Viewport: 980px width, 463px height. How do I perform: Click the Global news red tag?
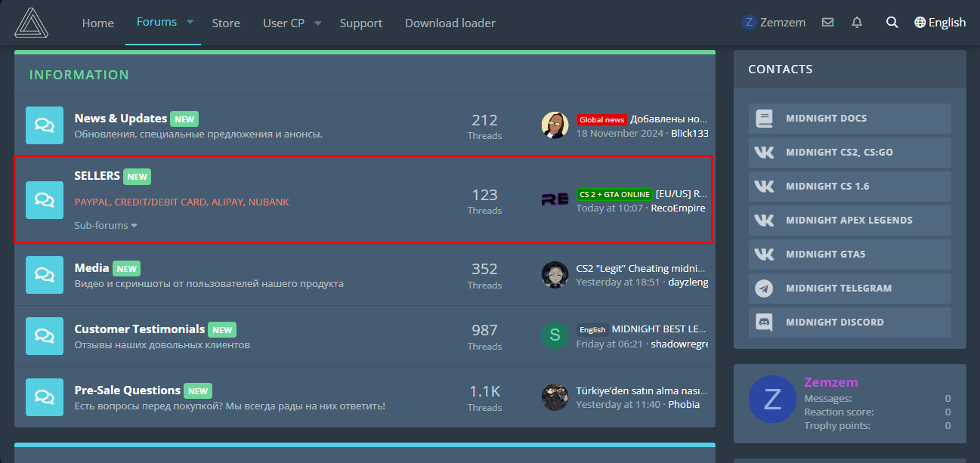[602, 119]
